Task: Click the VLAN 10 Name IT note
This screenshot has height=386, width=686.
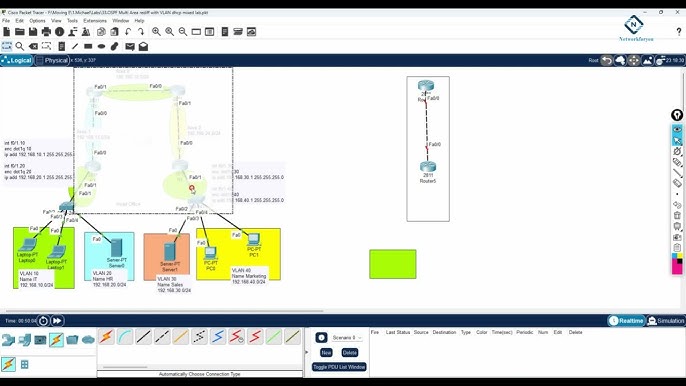Action: point(36,279)
